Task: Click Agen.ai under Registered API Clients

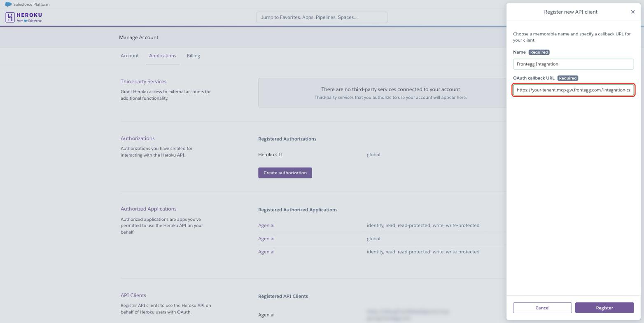Action: (266, 315)
